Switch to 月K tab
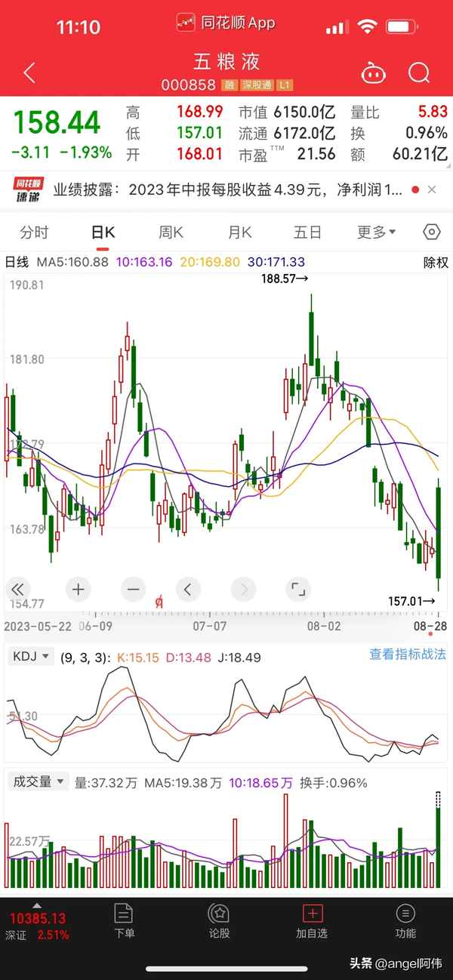Viewport: 453px width, 980px height. click(239, 232)
